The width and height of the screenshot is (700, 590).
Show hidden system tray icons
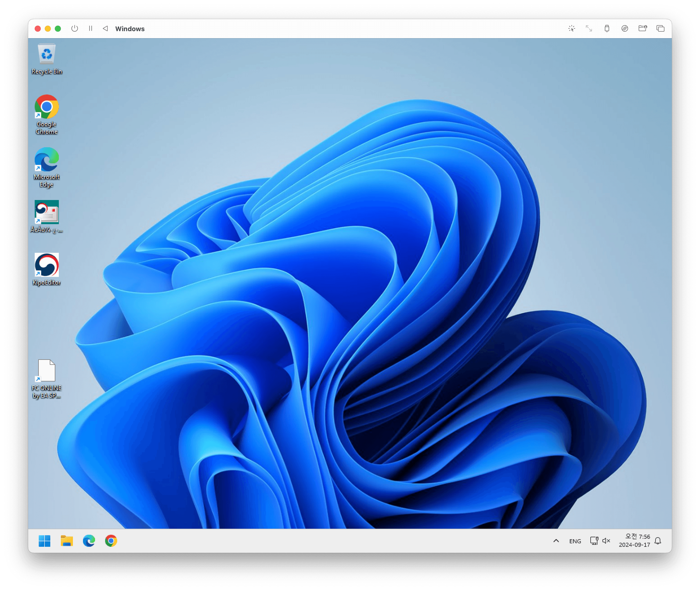(556, 541)
